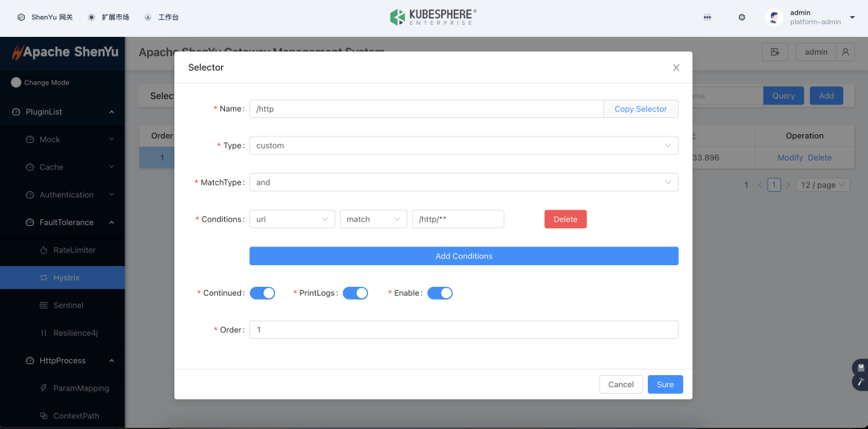Open the 工作台 menu item
Screen dimensions: 868x429
[161, 17]
